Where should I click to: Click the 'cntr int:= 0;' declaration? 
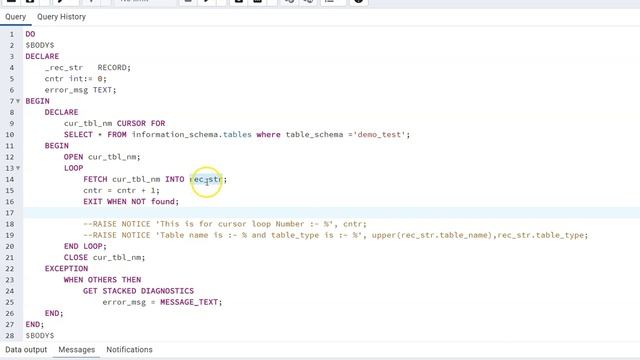[76, 79]
